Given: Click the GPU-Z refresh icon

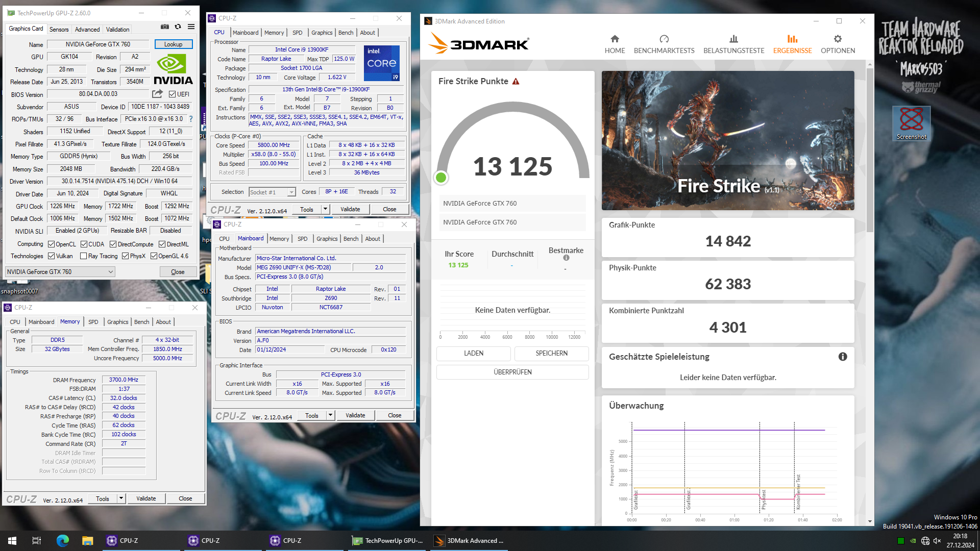Looking at the screenshot, I should 178,27.
